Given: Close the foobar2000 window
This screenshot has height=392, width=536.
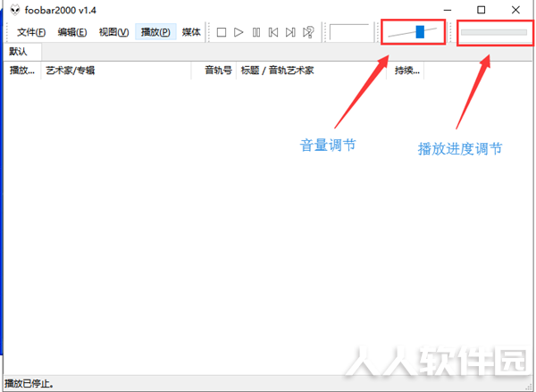Looking at the screenshot, I should coord(515,10).
